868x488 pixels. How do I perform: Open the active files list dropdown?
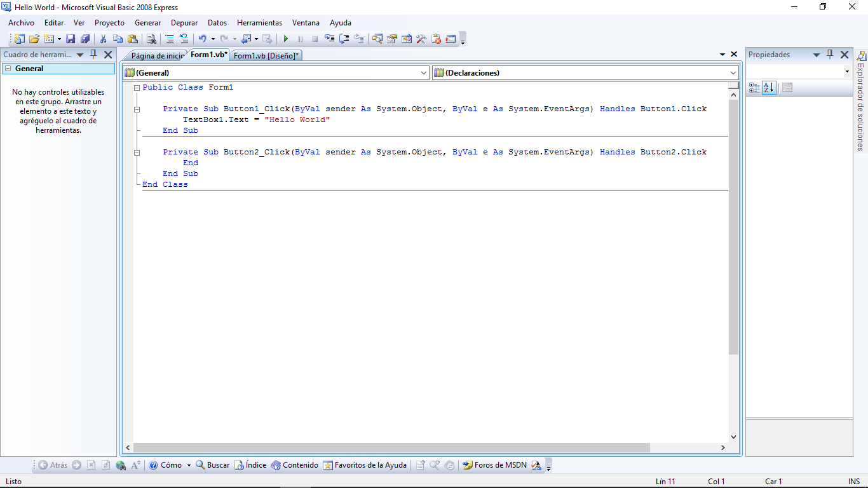point(722,55)
